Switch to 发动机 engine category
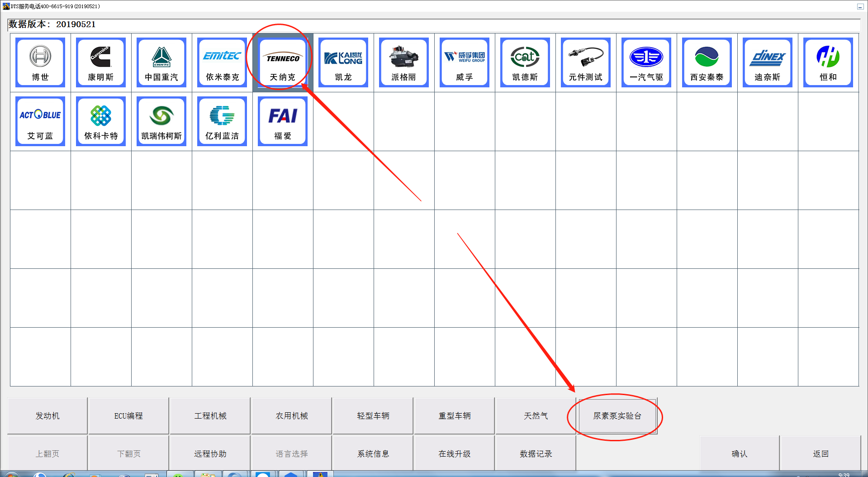 click(x=47, y=415)
